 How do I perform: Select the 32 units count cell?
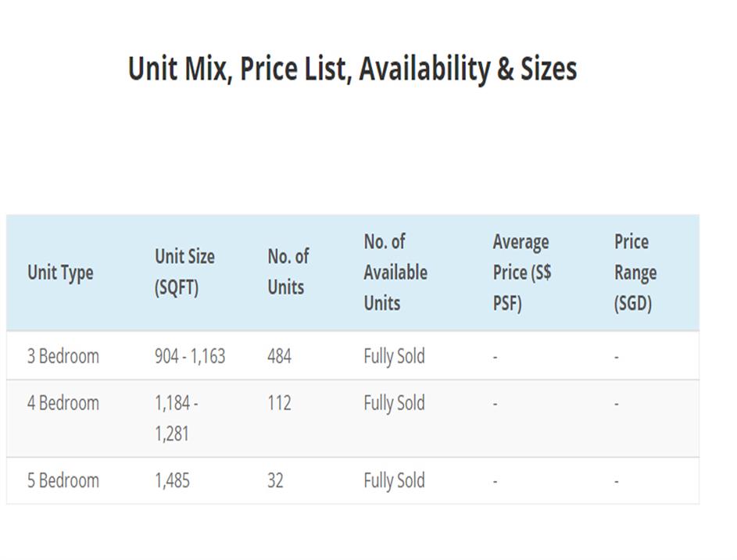[275, 480]
